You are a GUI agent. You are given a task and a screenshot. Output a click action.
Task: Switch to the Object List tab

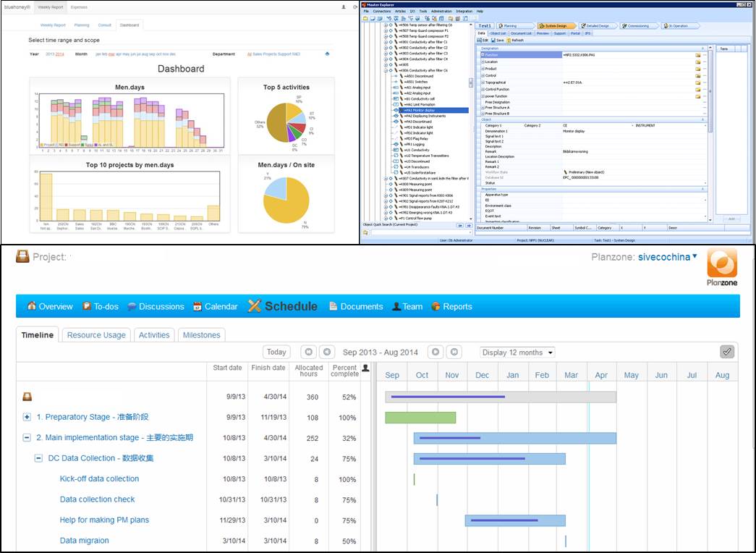coord(498,33)
